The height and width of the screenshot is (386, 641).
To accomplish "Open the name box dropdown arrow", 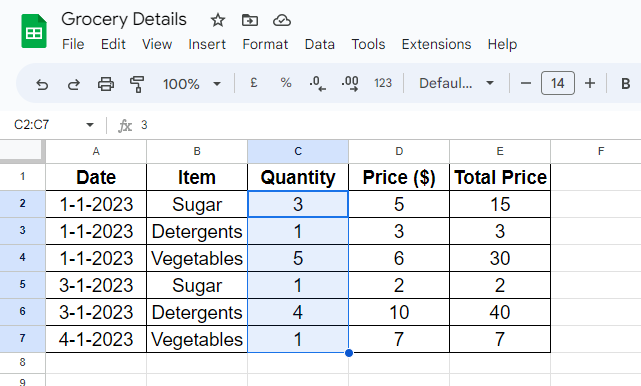I will coord(90,125).
